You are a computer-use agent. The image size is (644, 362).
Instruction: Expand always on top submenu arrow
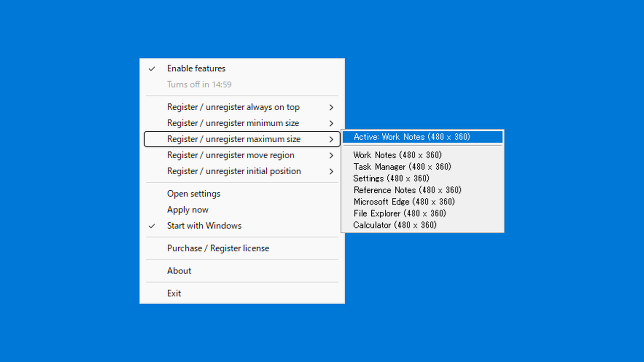pyautogui.click(x=331, y=107)
